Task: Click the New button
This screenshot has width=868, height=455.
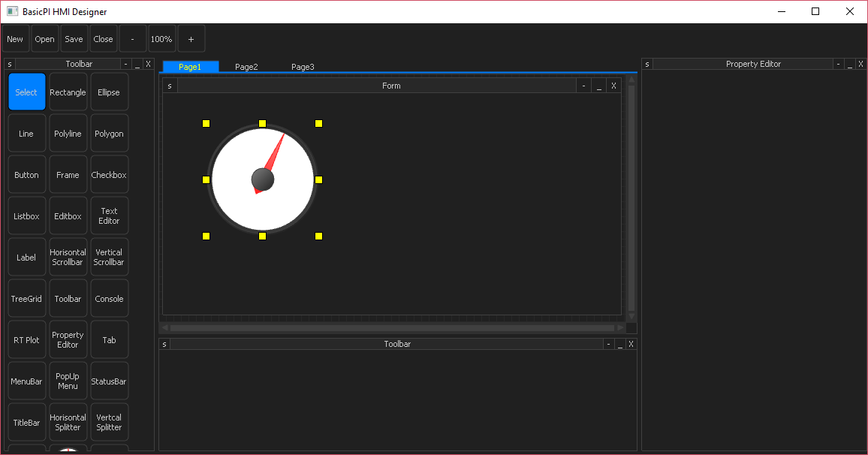Action: pos(16,39)
